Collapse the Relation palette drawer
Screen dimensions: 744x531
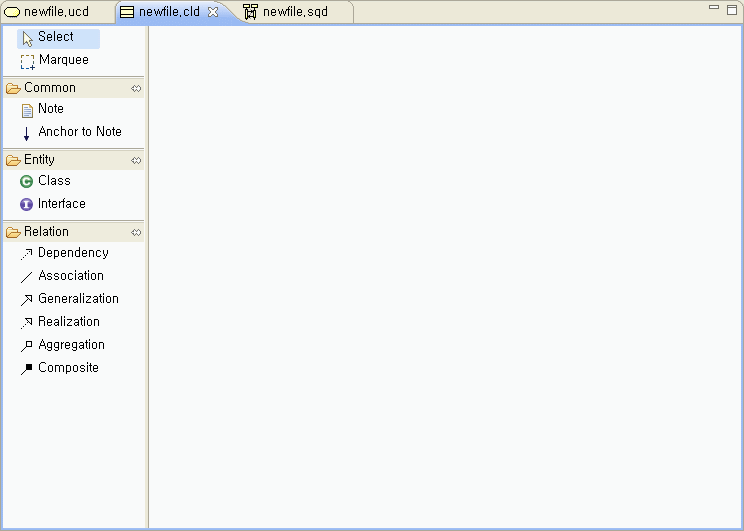44,232
